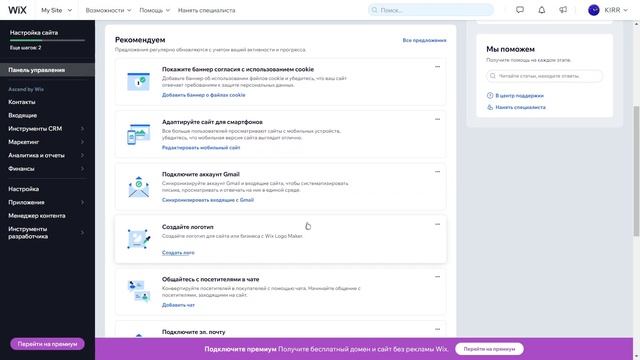Open more options for chat visitors card

437,276
